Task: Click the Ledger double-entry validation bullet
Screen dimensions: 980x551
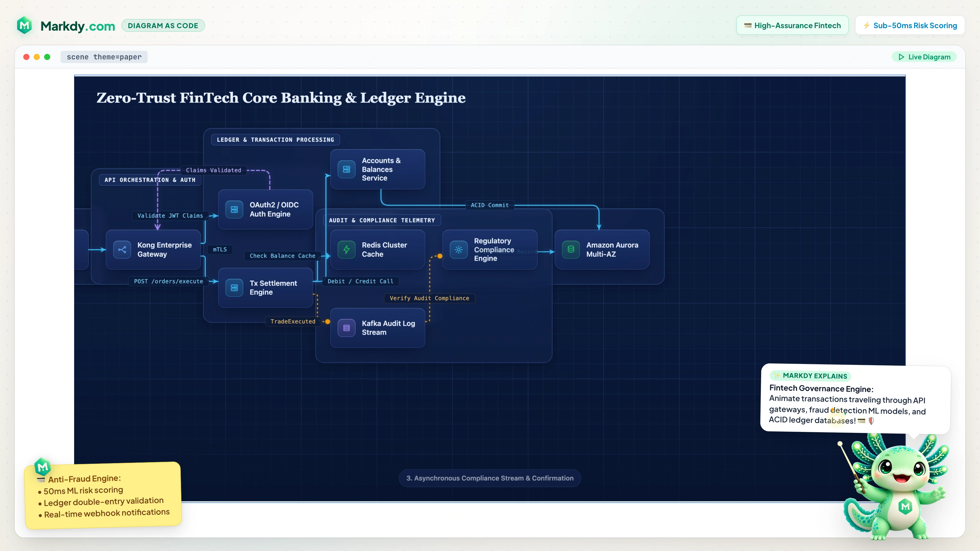Action: pyautogui.click(x=101, y=502)
